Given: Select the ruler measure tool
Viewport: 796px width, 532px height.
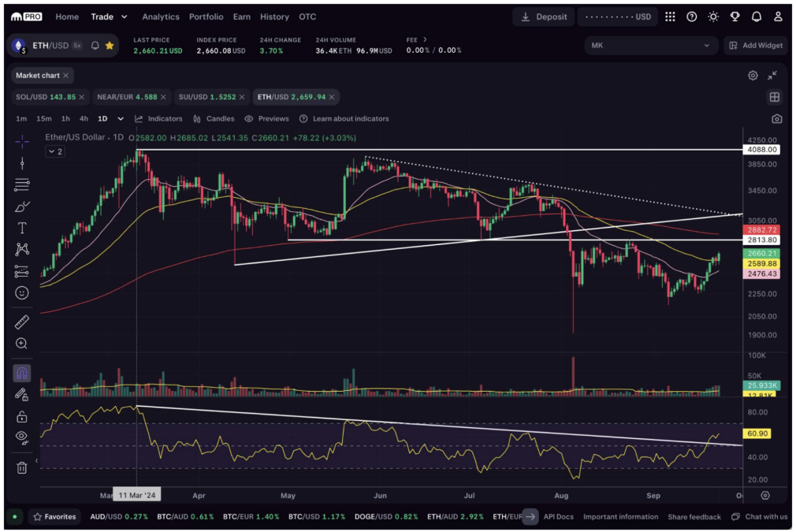Looking at the screenshot, I should (22, 322).
